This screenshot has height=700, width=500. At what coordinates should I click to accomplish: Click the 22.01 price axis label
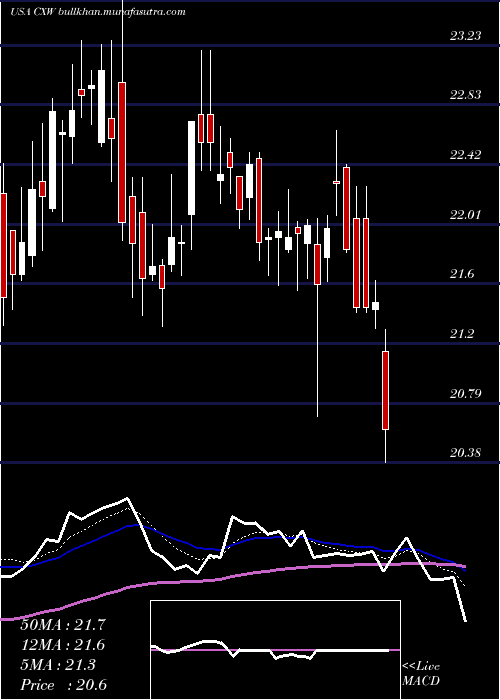[x=466, y=215]
